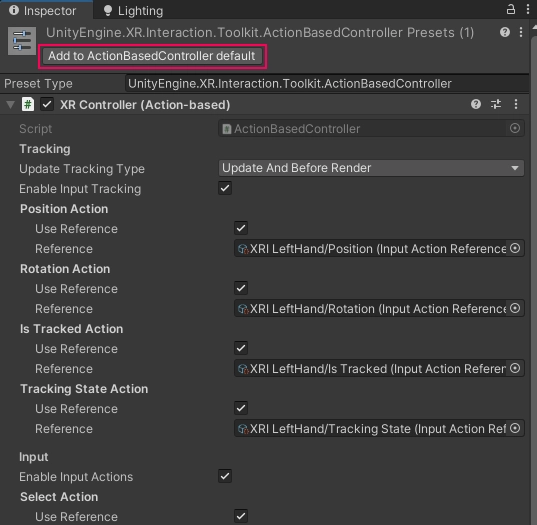This screenshot has width=537, height=525.
Task: Click the Select Action label
Action: [x=59, y=497]
